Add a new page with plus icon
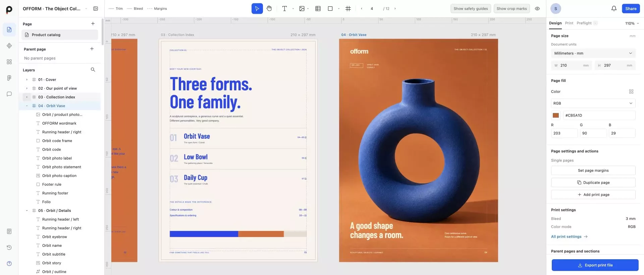This screenshot has height=275, width=644. pos(93,24)
